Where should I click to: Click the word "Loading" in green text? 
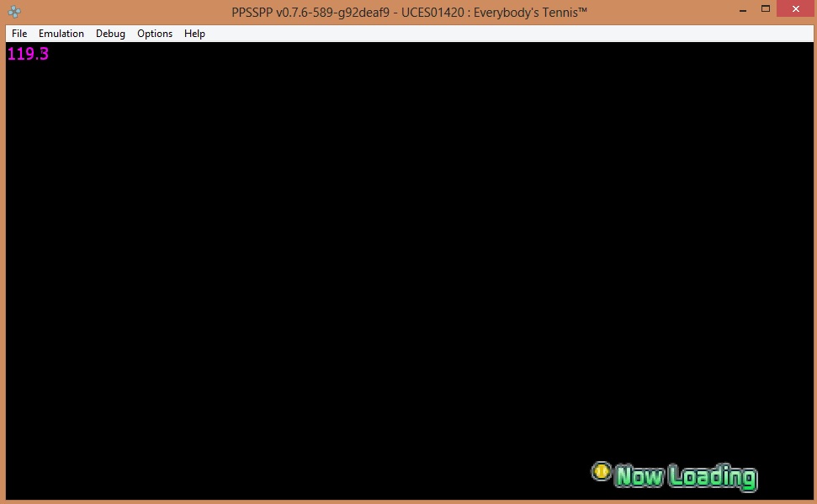(714, 477)
